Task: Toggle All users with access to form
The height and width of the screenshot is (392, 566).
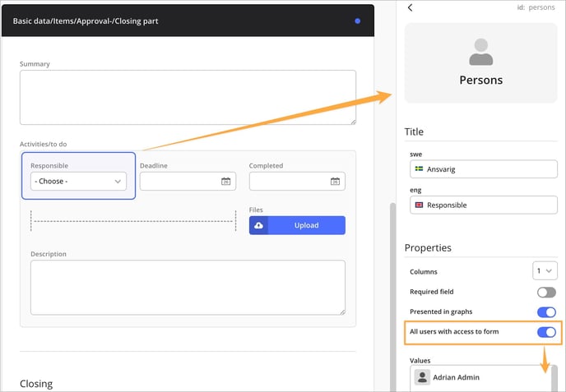Action: click(546, 332)
